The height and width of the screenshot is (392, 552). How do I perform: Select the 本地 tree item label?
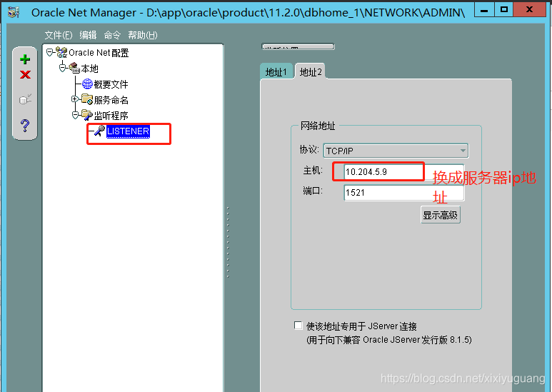pos(89,69)
